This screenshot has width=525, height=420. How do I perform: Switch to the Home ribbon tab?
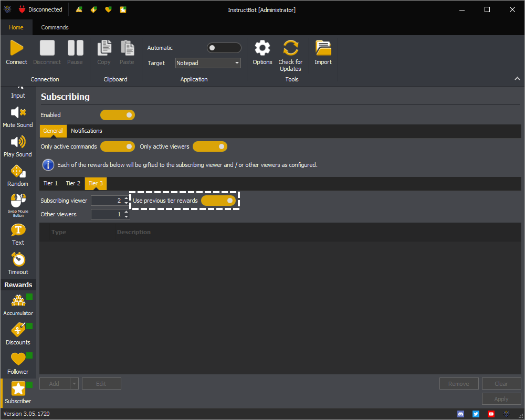click(x=16, y=27)
